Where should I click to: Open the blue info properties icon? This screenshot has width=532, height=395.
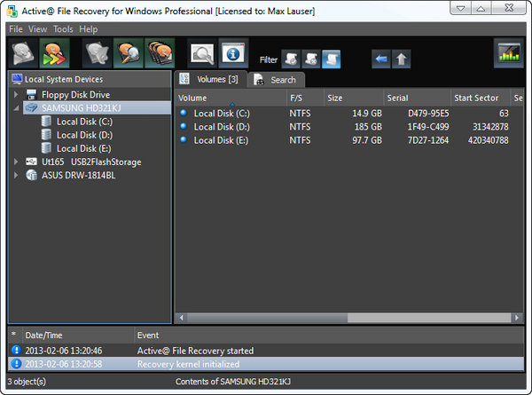tap(234, 55)
